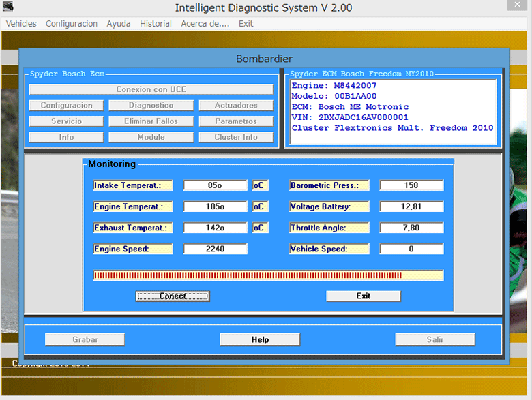The image size is (532, 400).
Task: Click the Monitoring group title
Action: coord(112,164)
